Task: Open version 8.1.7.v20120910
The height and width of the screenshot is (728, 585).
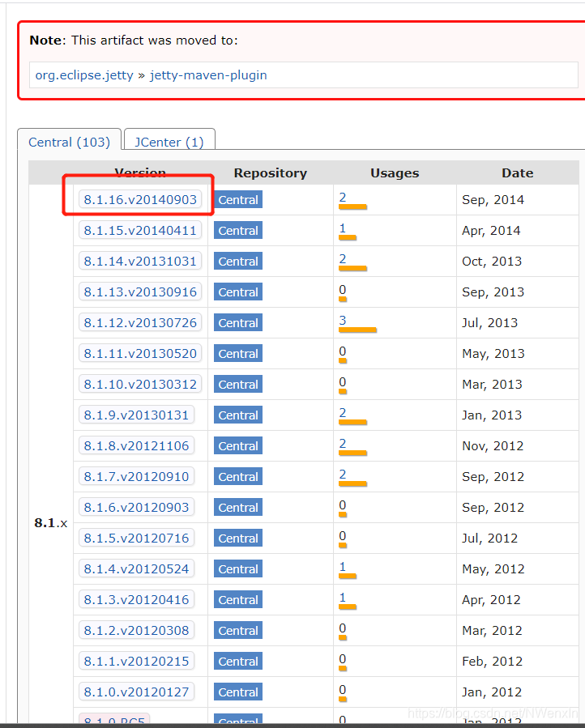Action: pyautogui.click(x=137, y=476)
